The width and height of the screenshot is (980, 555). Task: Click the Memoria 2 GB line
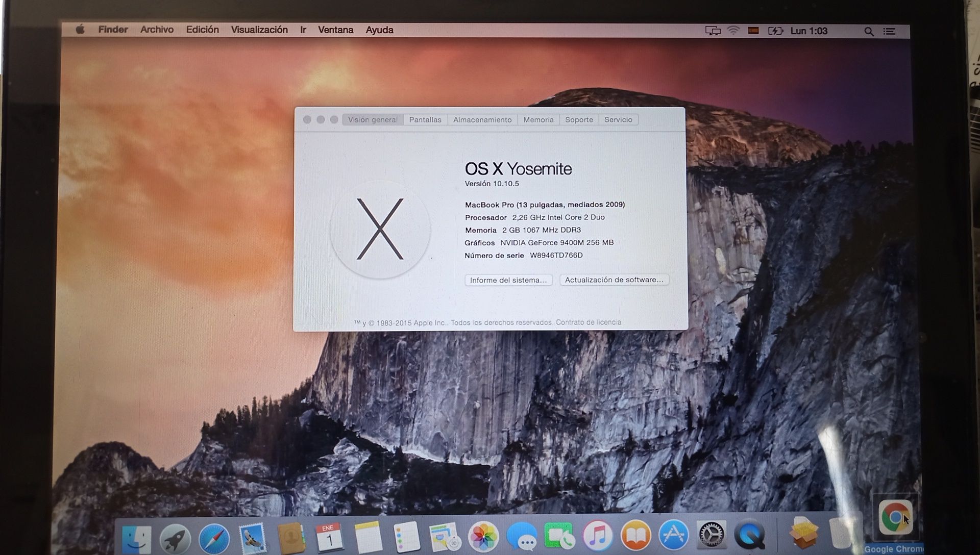[523, 230]
